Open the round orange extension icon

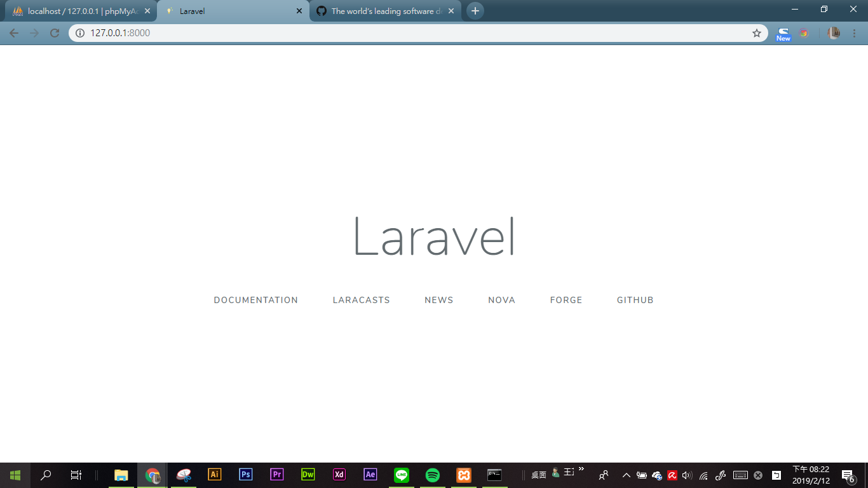coord(804,33)
